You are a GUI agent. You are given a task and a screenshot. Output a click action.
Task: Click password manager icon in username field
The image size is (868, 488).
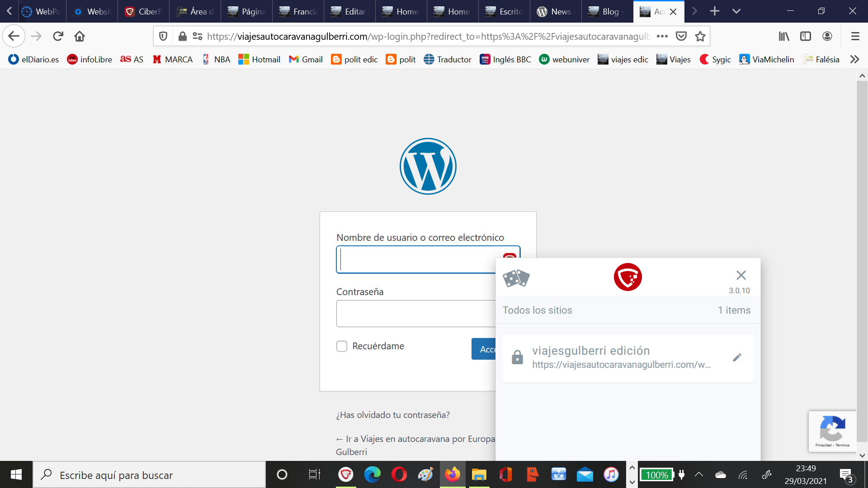tap(509, 257)
